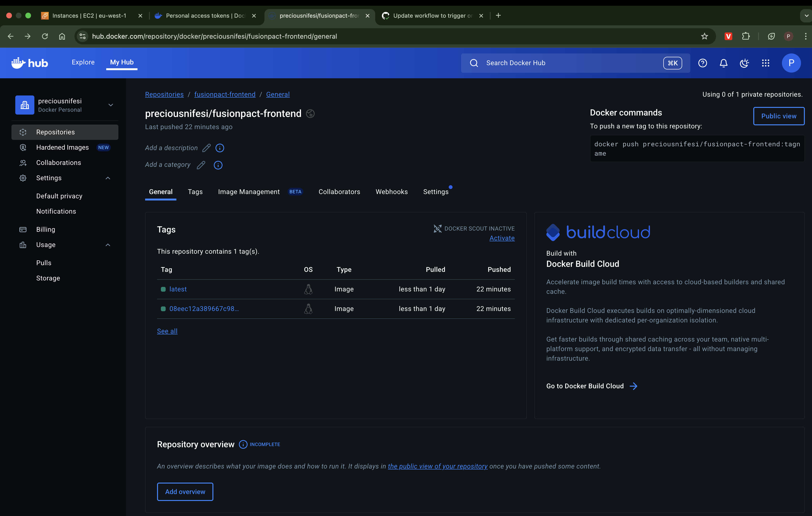Open the latest tag link

178,289
